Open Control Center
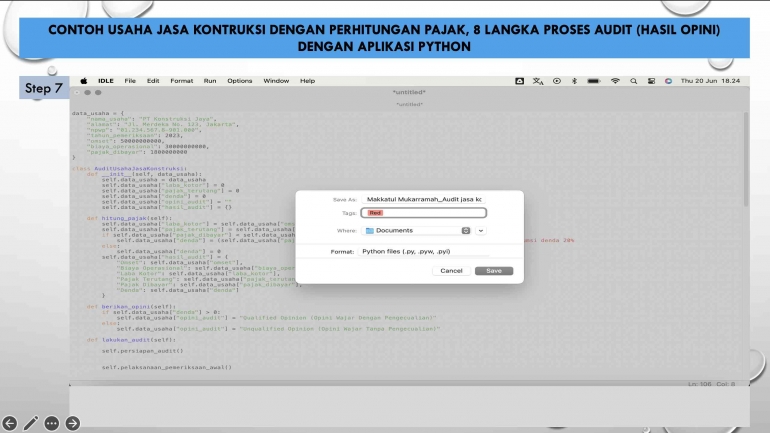 [x=651, y=81]
